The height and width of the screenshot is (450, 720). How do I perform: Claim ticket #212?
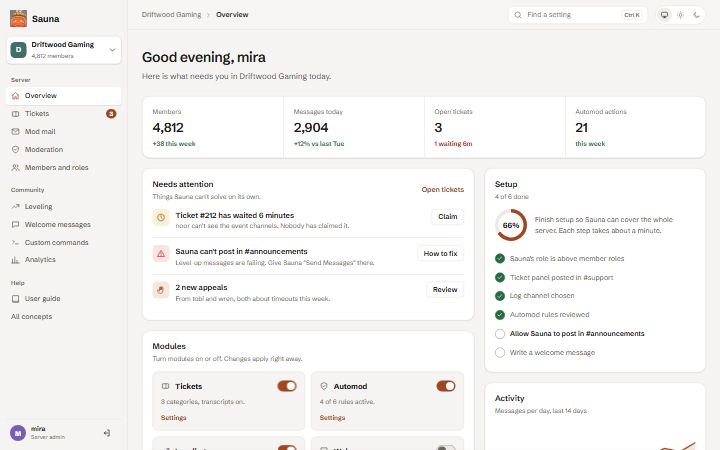(x=448, y=216)
